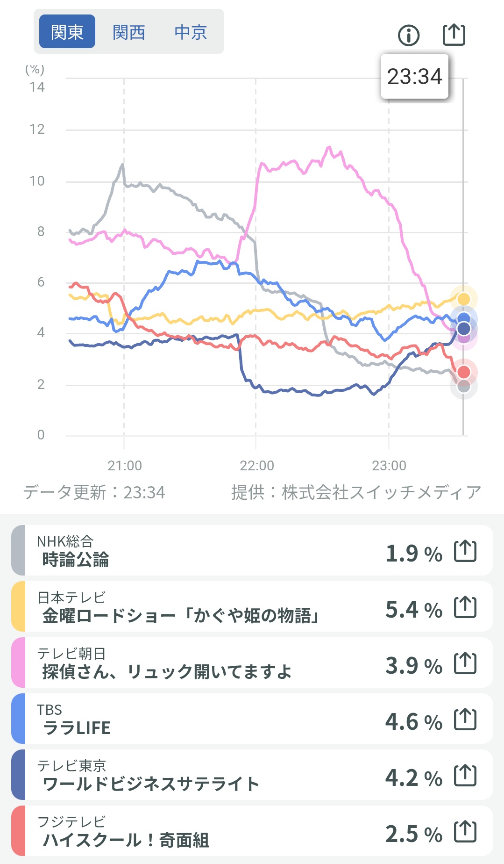Switch to the 関西 region tab

[x=129, y=32]
